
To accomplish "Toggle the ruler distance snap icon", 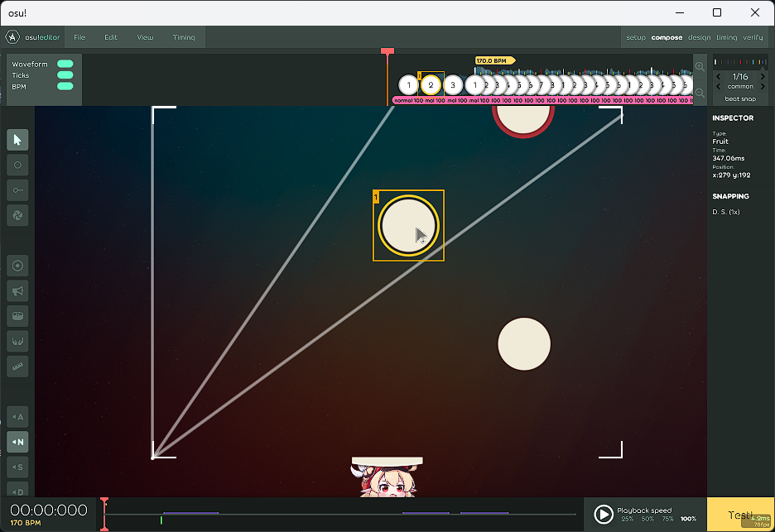I will (x=17, y=367).
